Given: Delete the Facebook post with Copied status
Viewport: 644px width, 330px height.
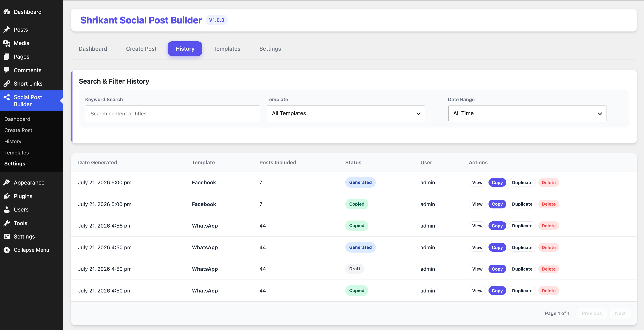Looking at the screenshot, I should [548, 204].
